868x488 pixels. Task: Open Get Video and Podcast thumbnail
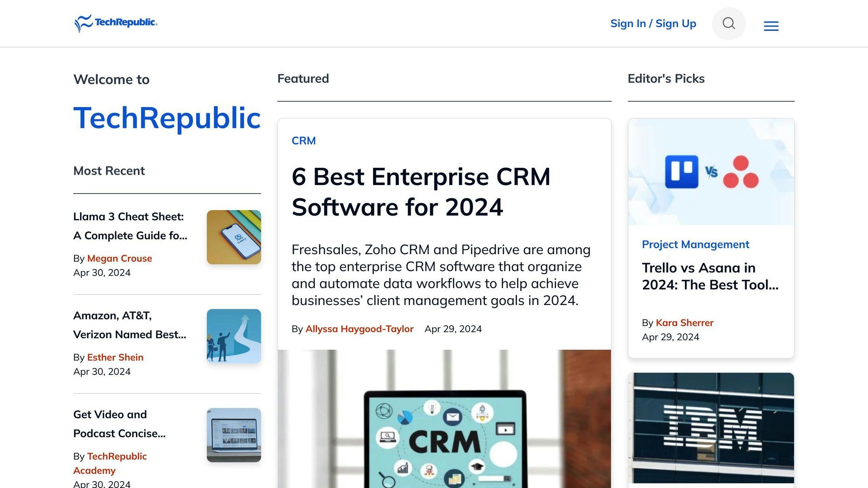(x=234, y=435)
